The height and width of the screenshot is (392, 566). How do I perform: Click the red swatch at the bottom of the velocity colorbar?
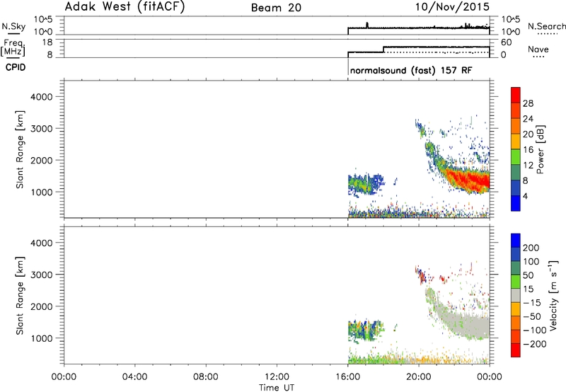pos(516,350)
